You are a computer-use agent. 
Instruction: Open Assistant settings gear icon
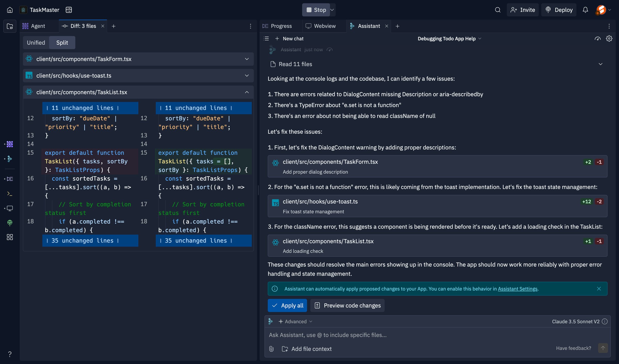click(x=609, y=38)
